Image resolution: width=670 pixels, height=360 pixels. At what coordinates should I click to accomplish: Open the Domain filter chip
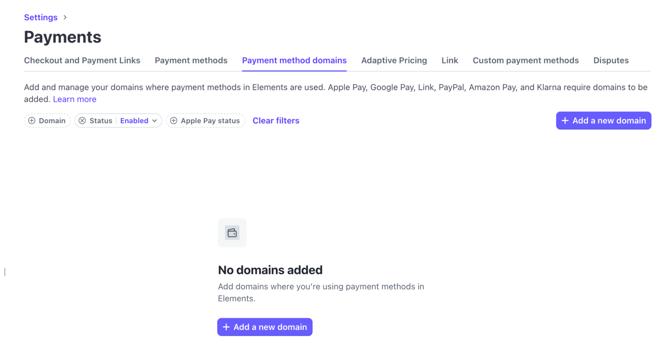click(47, 121)
